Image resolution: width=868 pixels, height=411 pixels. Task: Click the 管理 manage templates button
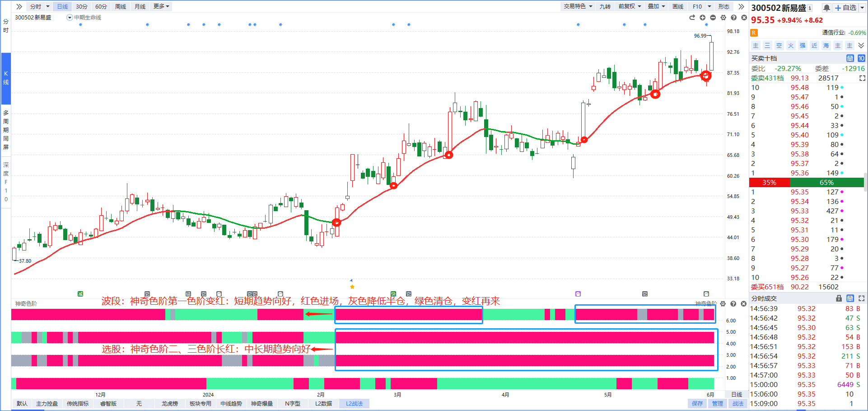718,403
